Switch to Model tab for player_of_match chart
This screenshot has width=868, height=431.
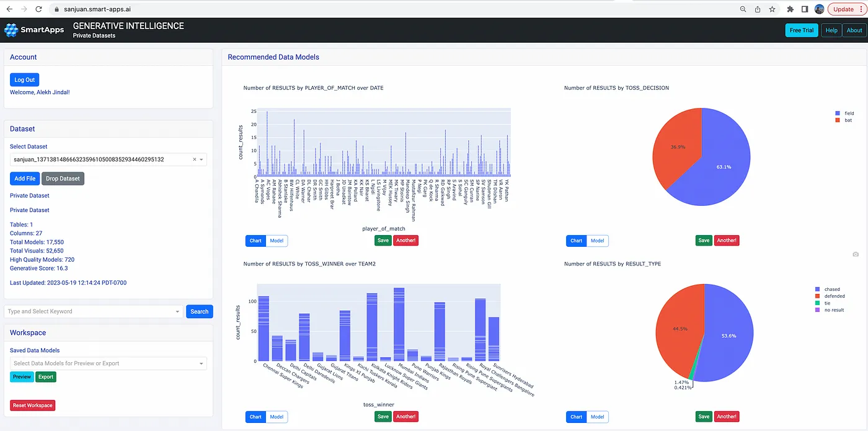pyautogui.click(x=277, y=241)
